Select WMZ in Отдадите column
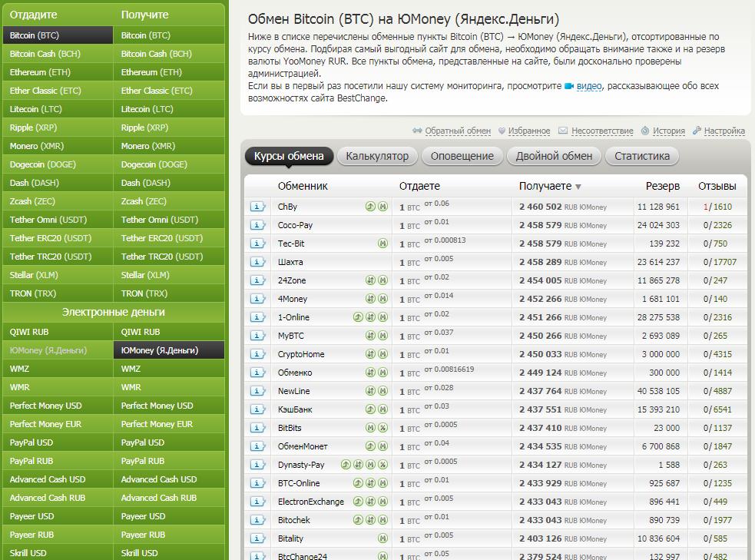 coord(58,369)
